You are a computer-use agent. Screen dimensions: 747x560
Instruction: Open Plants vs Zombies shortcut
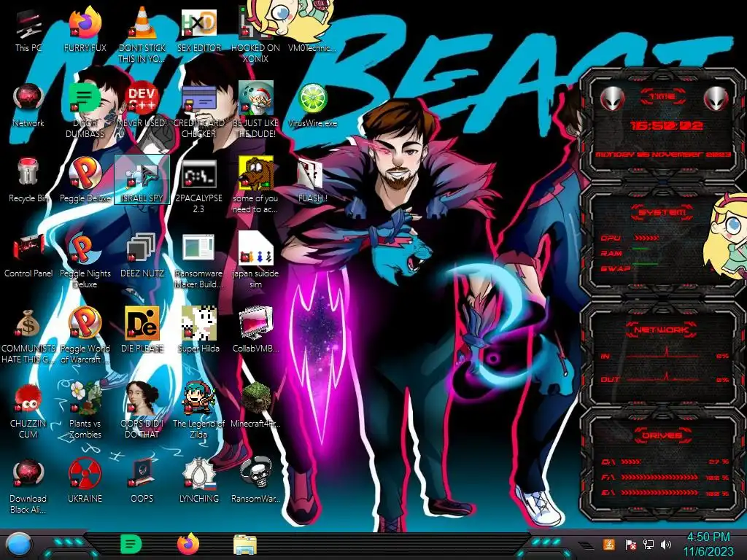(x=85, y=411)
